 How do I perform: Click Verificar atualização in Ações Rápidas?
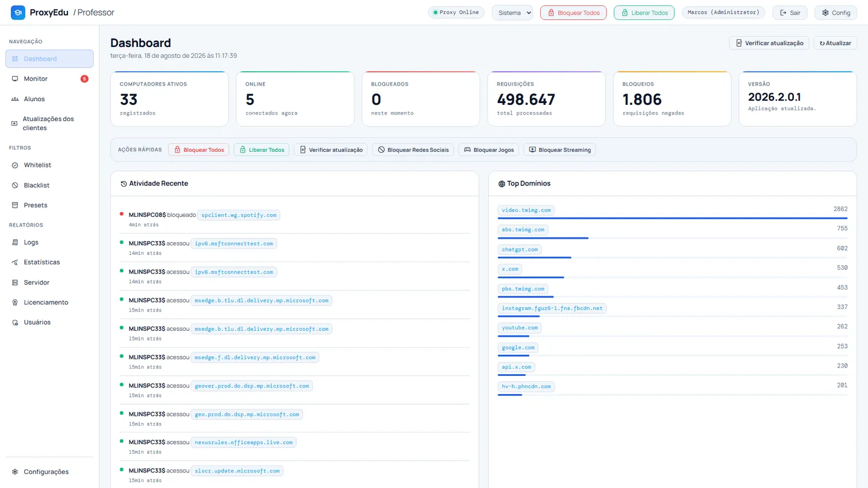(x=331, y=150)
